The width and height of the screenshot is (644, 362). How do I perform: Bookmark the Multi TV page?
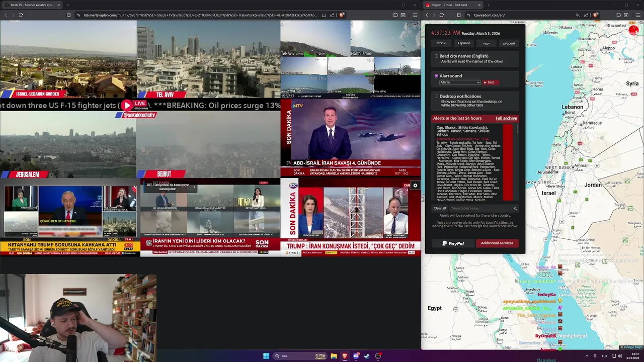click(x=68, y=15)
